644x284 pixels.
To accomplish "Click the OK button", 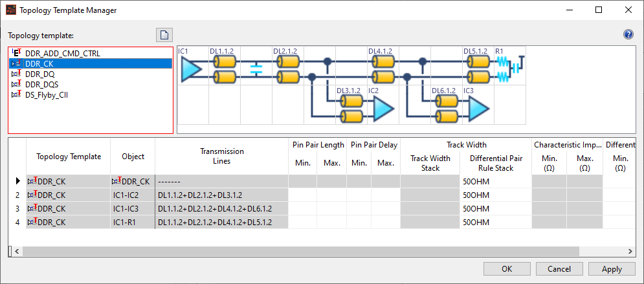I will [x=507, y=269].
